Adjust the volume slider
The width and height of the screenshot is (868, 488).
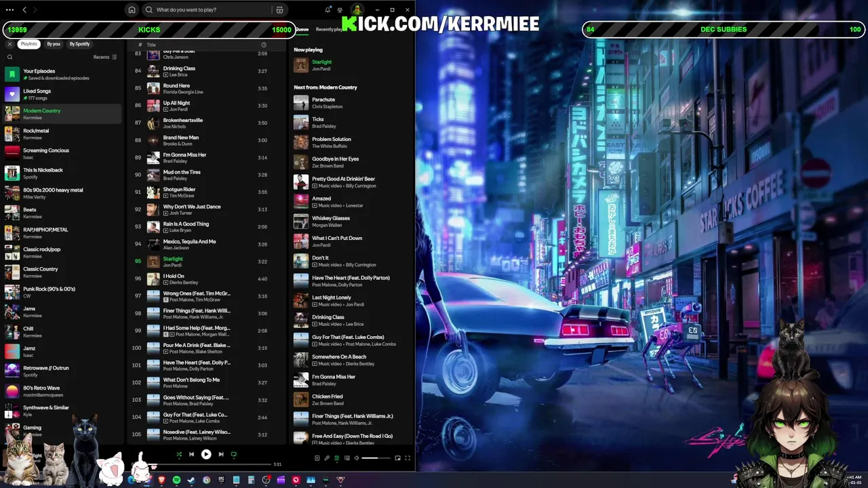pyautogui.click(x=376, y=458)
